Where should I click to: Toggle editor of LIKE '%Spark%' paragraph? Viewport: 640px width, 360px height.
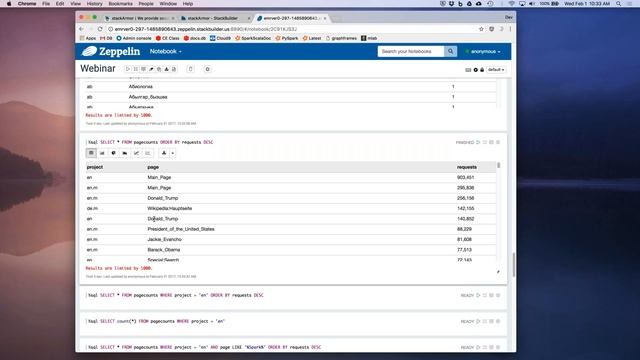pyautogui.click(x=485, y=347)
